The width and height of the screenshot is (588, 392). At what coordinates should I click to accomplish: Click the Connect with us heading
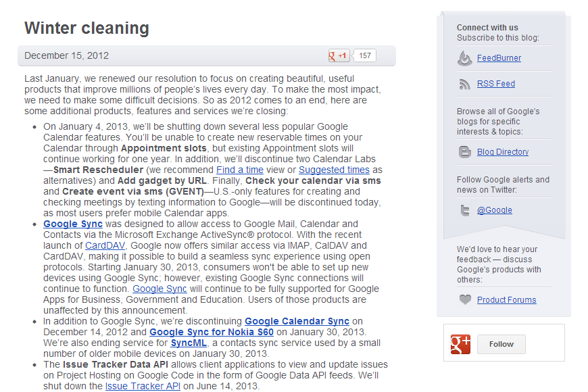point(487,28)
